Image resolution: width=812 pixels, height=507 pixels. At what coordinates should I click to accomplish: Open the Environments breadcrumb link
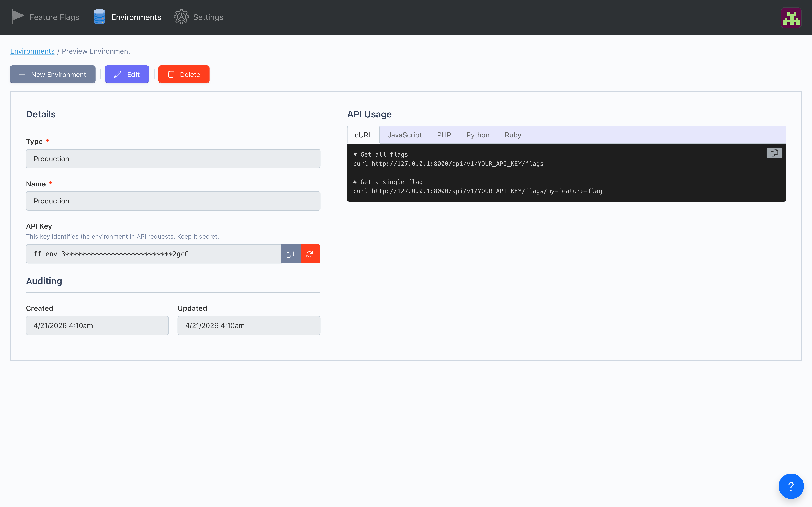(x=32, y=51)
